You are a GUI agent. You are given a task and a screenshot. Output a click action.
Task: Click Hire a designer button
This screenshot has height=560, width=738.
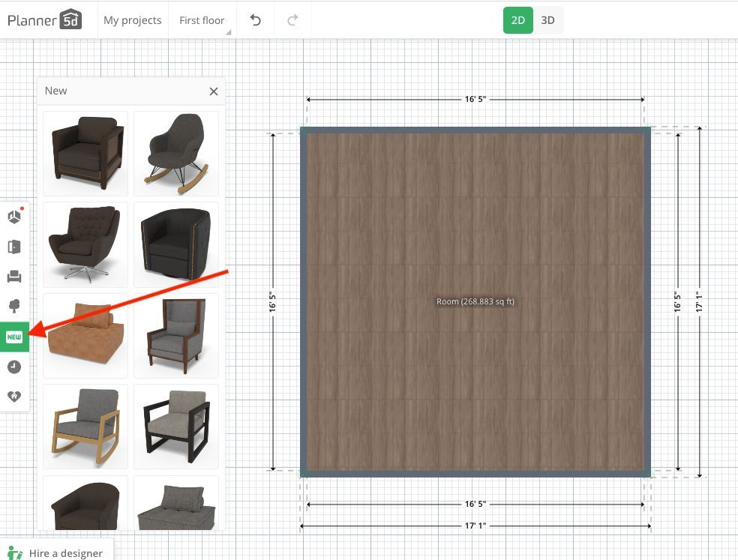(56, 553)
